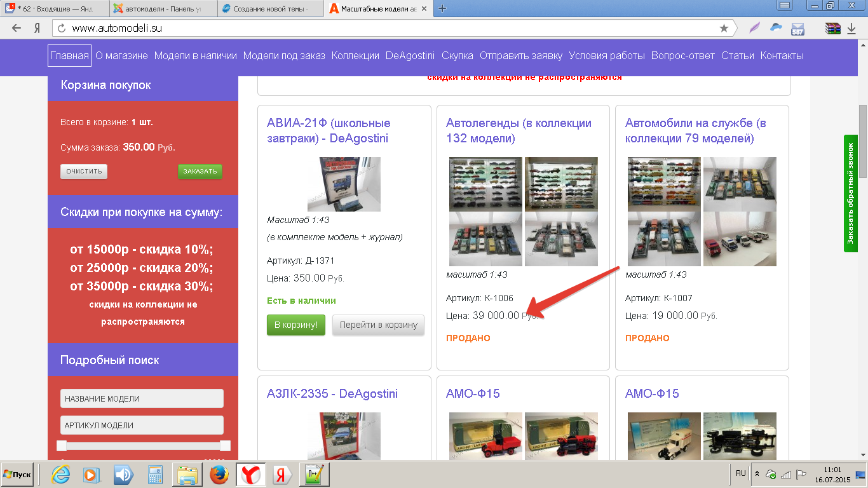The height and width of the screenshot is (488, 868).
Task: Open the file explorer folder icon
Action: [x=187, y=474]
